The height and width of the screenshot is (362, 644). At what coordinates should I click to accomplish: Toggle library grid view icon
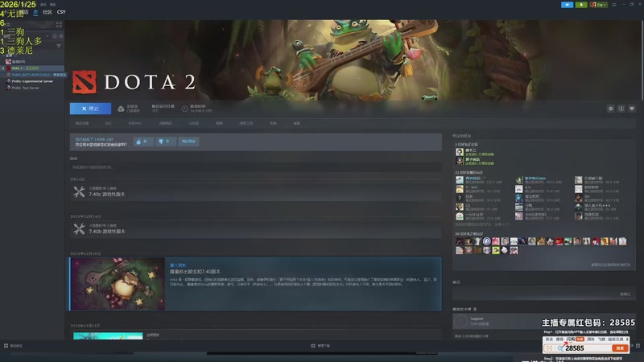pyautogui.click(x=59, y=25)
